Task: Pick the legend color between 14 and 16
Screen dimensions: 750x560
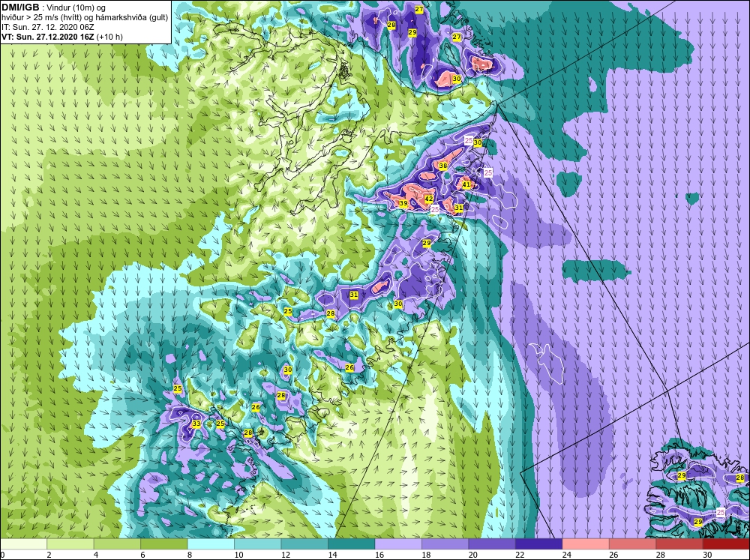Action: click(x=352, y=544)
